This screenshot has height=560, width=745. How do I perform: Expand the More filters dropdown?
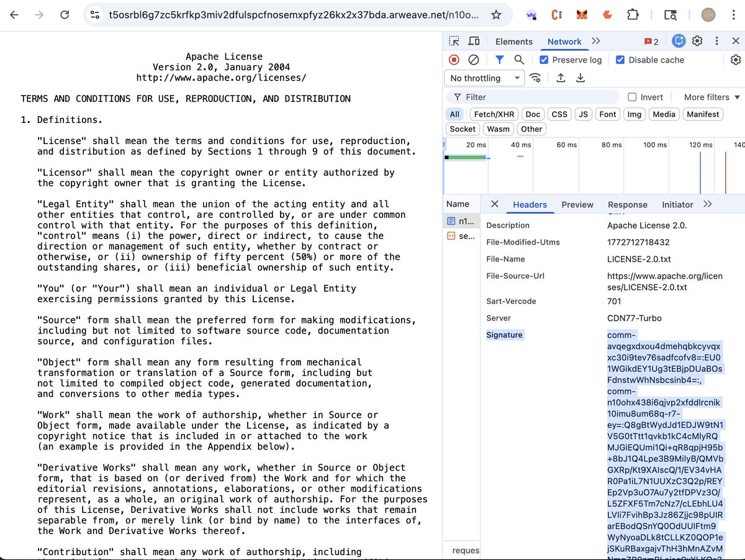coord(712,97)
